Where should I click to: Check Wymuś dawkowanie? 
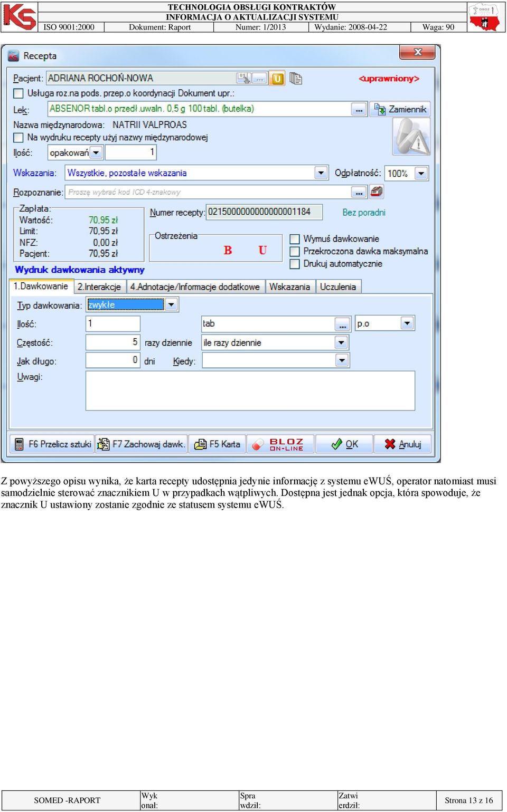point(295,239)
